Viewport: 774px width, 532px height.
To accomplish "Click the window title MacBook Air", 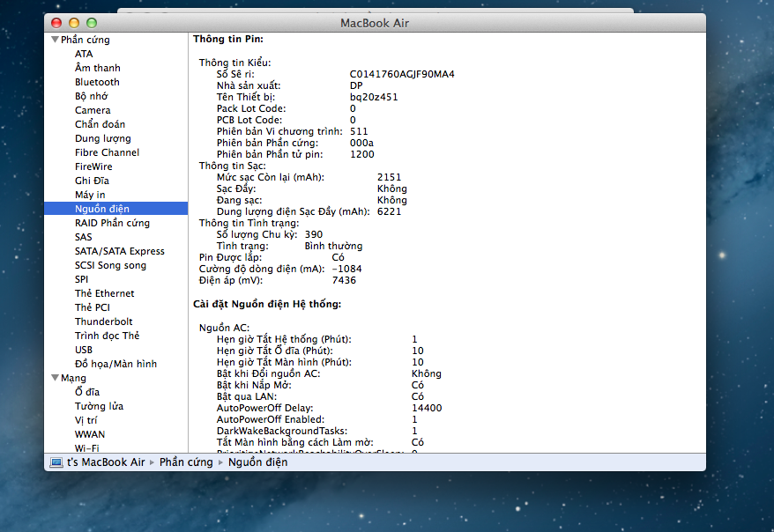I will click(375, 23).
